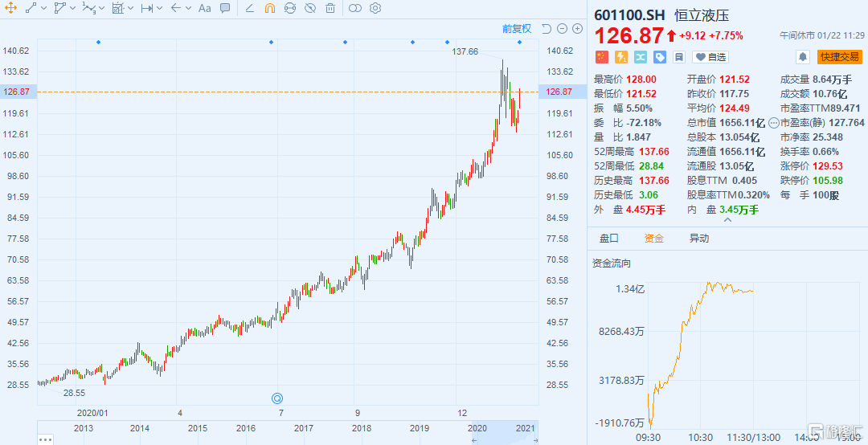Zoom in chart with plus button
The width and height of the screenshot is (868, 445).
coord(577,29)
